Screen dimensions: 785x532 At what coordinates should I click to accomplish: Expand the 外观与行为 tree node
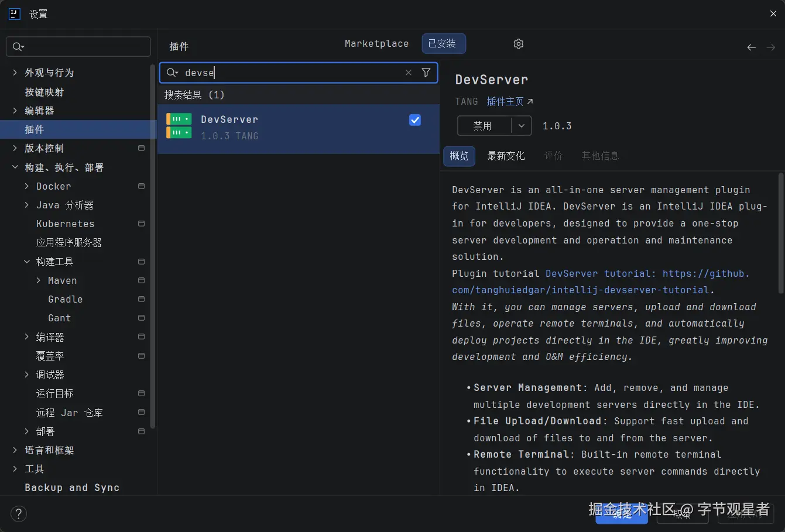point(15,73)
